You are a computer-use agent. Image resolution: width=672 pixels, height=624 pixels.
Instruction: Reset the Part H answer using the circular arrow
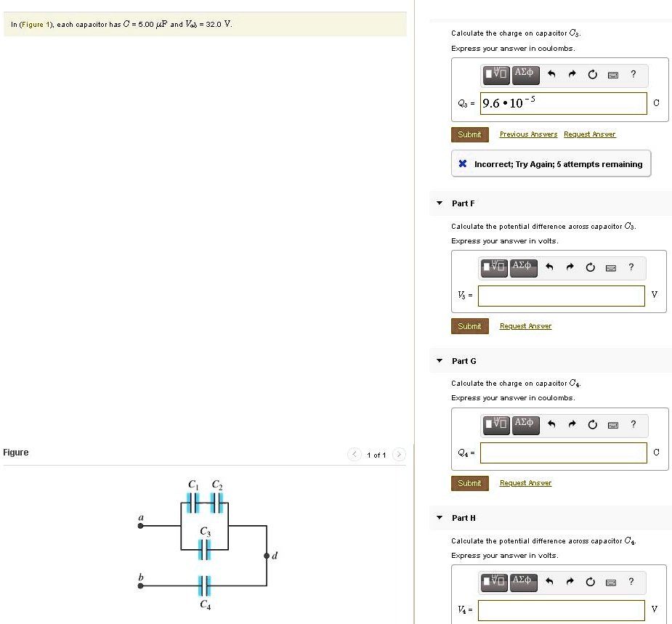(591, 582)
